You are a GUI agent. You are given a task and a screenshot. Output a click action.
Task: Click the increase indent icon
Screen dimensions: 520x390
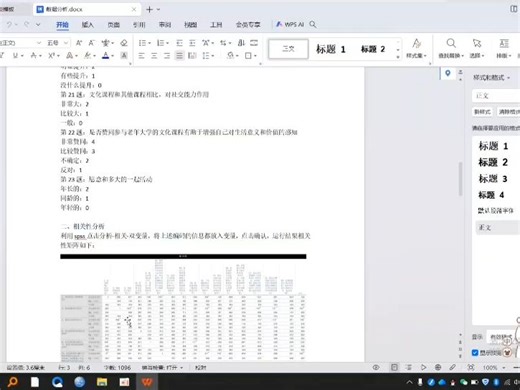click(x=192, y=43)
